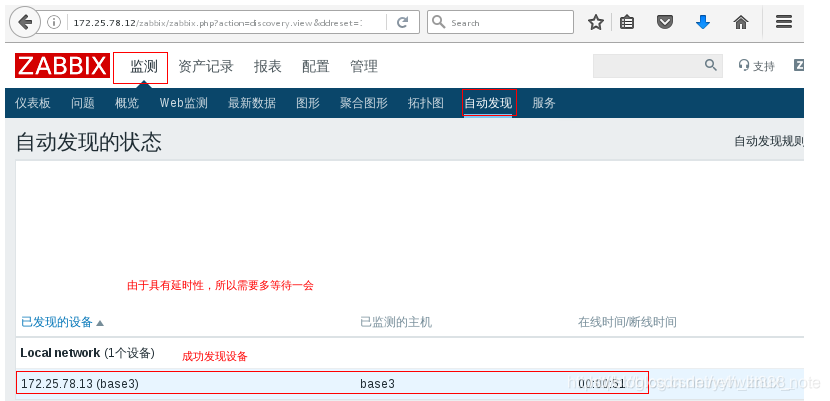Click the browser address bar URL

[x=217, y=23]
